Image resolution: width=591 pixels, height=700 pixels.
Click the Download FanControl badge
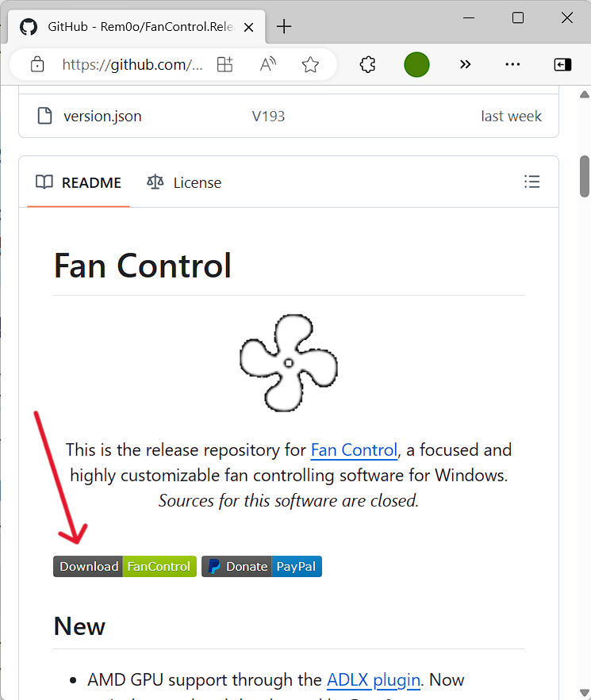point(125,567)
